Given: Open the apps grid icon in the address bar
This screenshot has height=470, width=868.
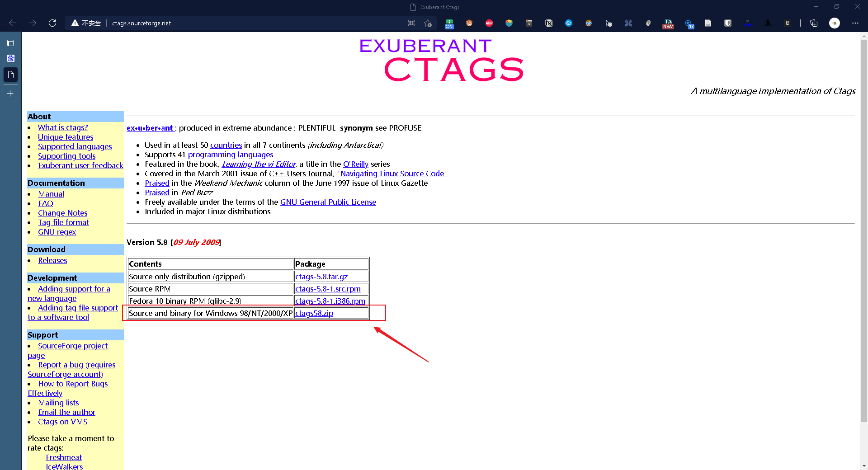Looking at the screenshot, I should pos(411,23).
